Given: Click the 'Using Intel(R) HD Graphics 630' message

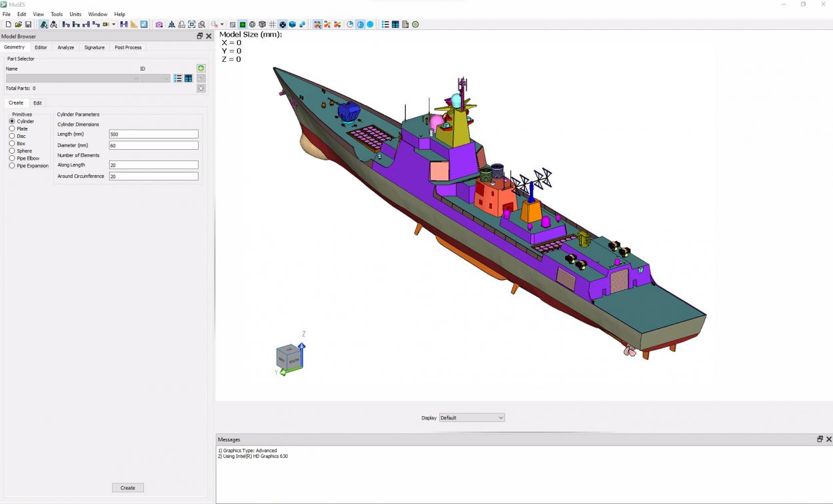Looking at the screenshot, I should pos(253,456).
